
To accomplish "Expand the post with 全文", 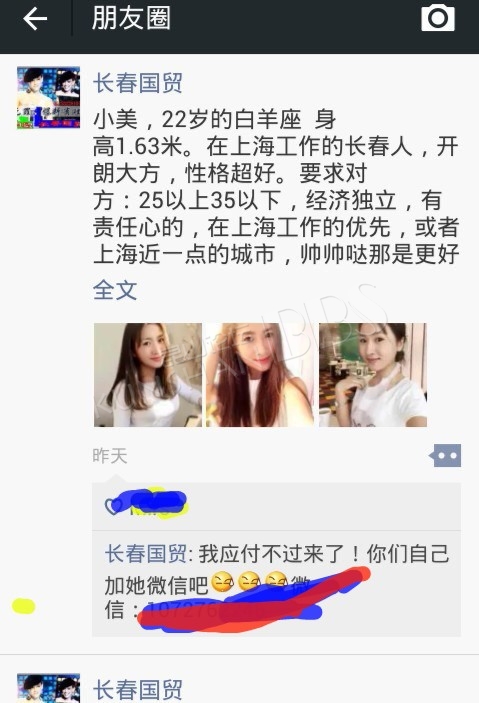I will tap(115, 290).
